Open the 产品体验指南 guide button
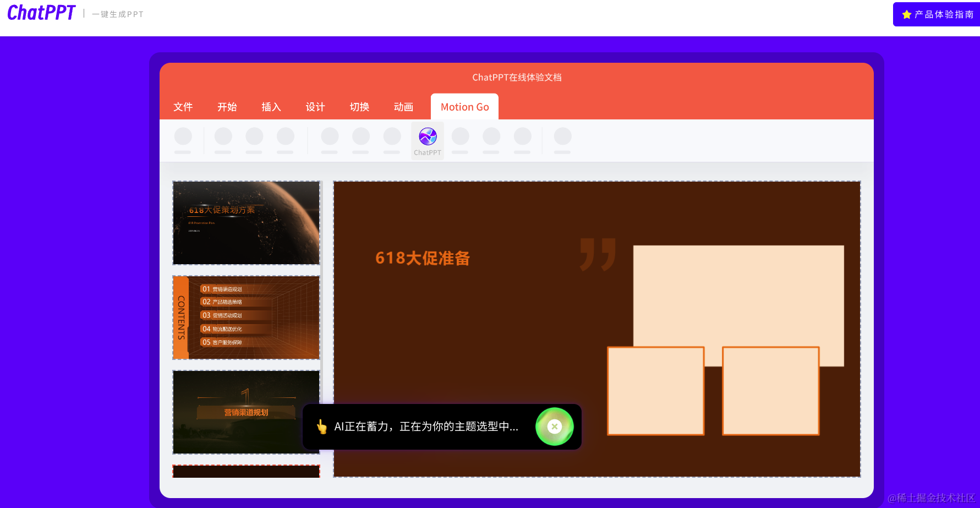 (937, 14)
